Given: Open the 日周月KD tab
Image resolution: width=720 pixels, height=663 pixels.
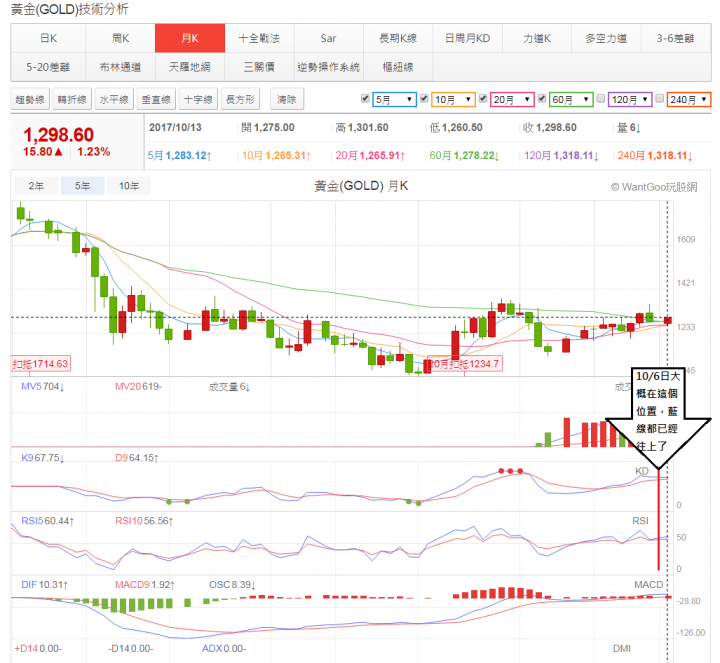Looking at the screenshot, I should click(467, 38).
